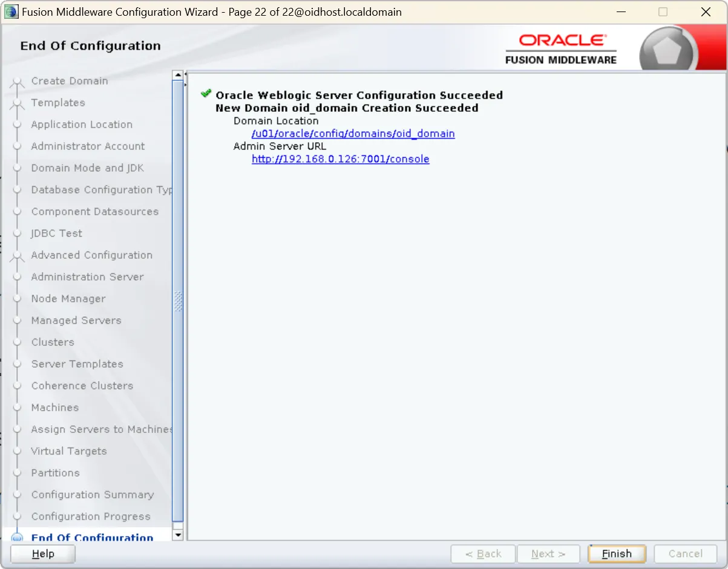Click the scroll up arrow of step list
Image resolution: width=728 pixels, height=569 pixels.
click(x=178, y=76)
